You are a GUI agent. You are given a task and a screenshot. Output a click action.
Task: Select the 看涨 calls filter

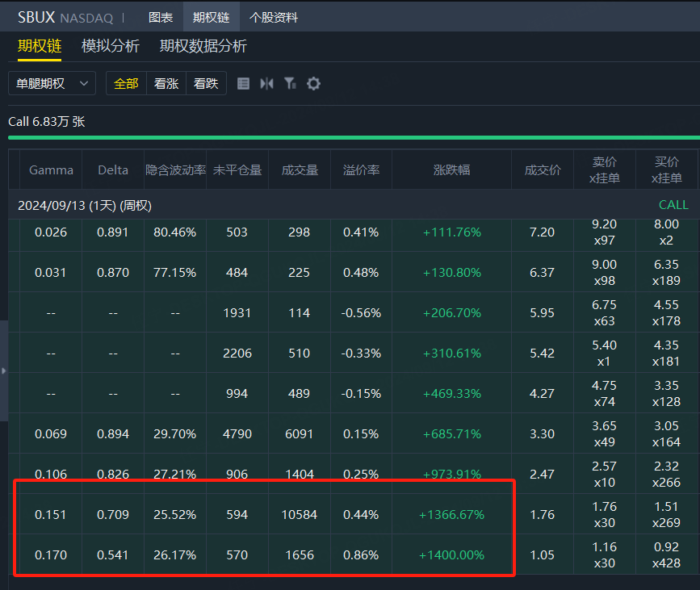pyautogui.click(x=166, y=83)
